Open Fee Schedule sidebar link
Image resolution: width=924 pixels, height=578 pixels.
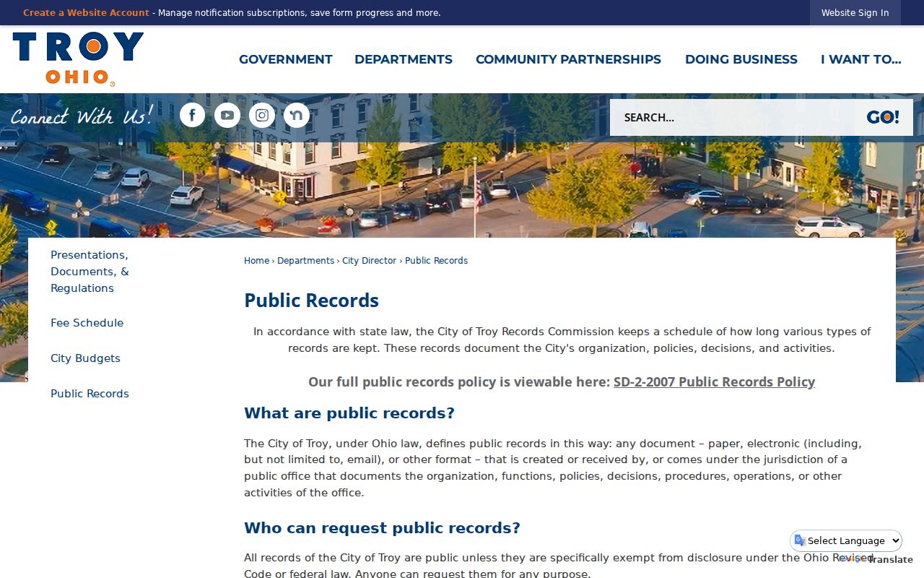point(87,323)
